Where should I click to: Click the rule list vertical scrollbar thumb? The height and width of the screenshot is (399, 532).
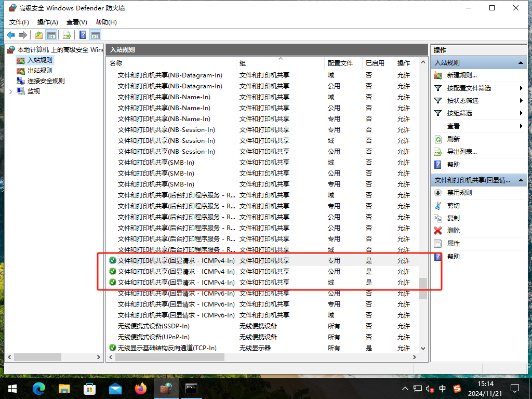(x=423, y=288)
